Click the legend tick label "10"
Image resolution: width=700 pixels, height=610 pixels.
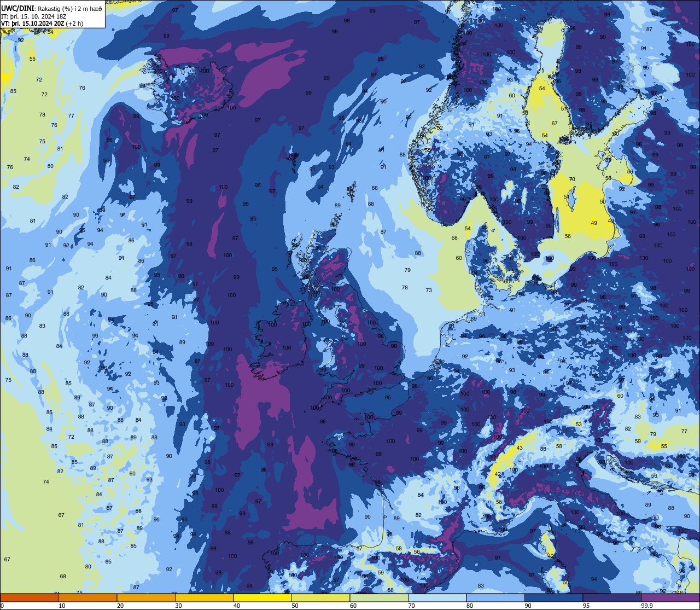[x=62, y=606]
